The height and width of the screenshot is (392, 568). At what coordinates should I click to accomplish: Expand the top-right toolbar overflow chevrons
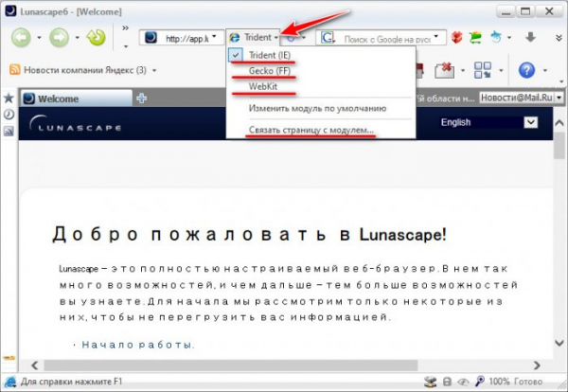[559, 38]
